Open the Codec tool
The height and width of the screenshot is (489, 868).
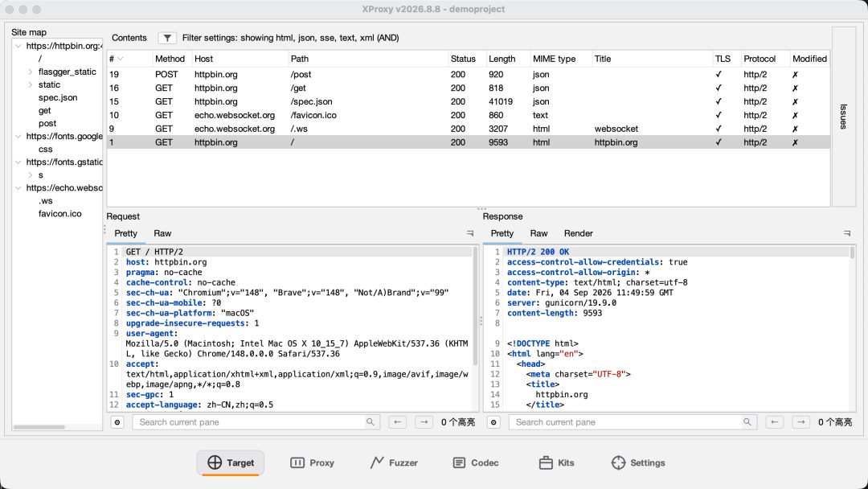[x=476, y=462]
